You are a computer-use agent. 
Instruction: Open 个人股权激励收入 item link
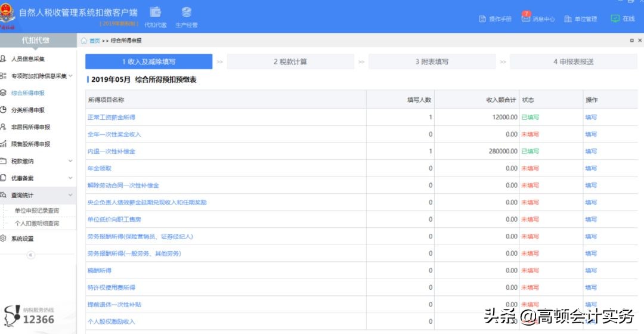pos(112,321)
